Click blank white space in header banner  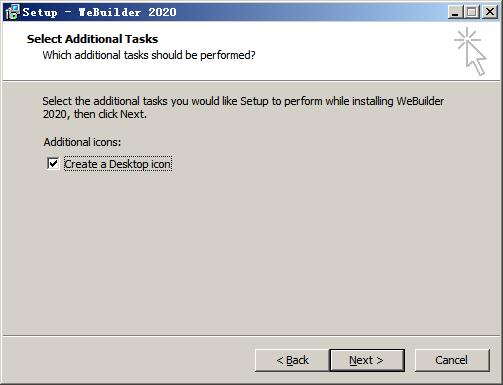point(350,50)
